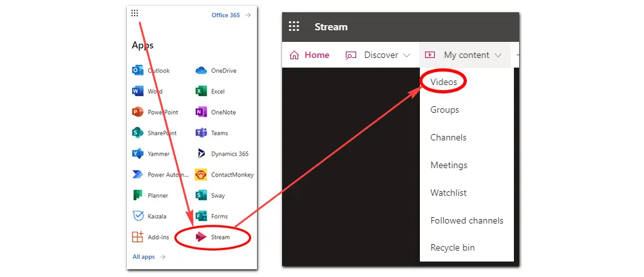Click the arrow beside All apps
The image size is (644, 277).
(162, 257)
